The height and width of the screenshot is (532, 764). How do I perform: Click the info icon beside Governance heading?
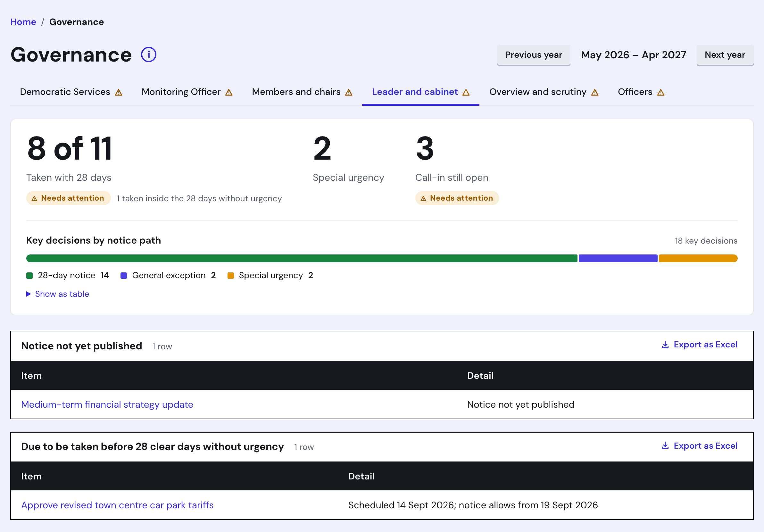click(x=148, y=54)
